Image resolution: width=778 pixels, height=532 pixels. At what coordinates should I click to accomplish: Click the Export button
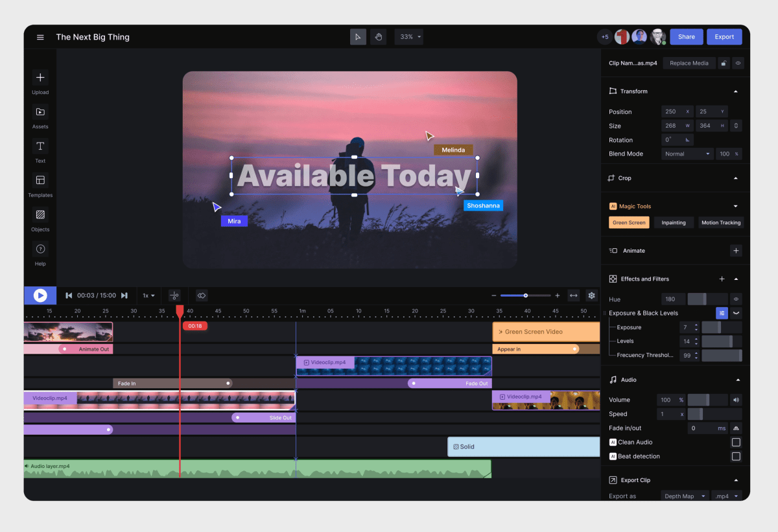click(724, 37)
